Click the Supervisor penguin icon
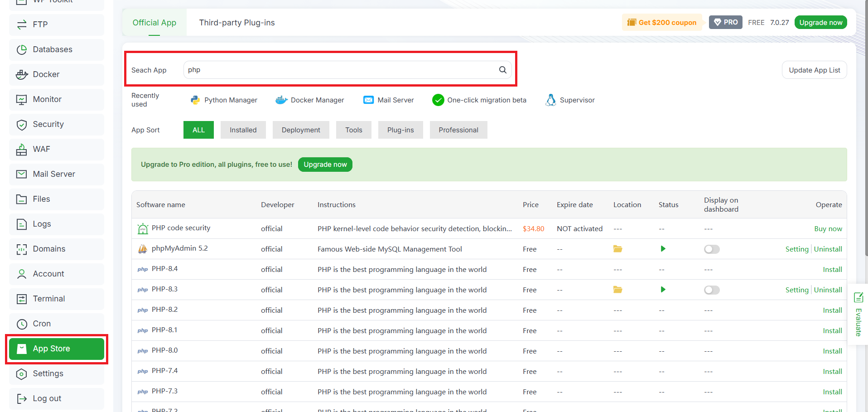This screenshot has width=868, height=412. point(551,100)
